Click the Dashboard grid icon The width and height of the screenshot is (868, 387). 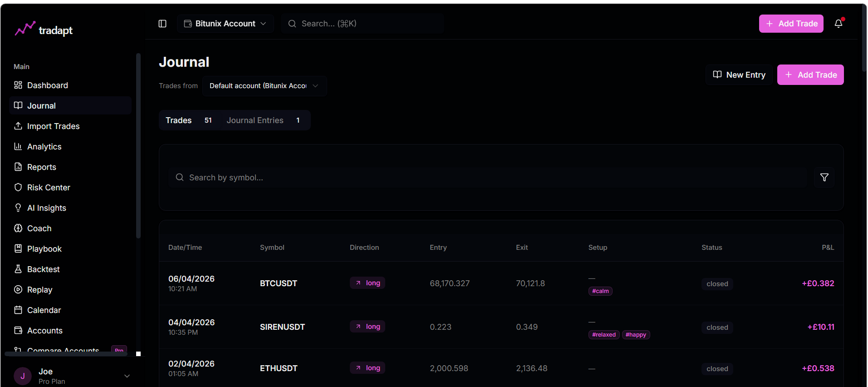[x=18, y=85]
